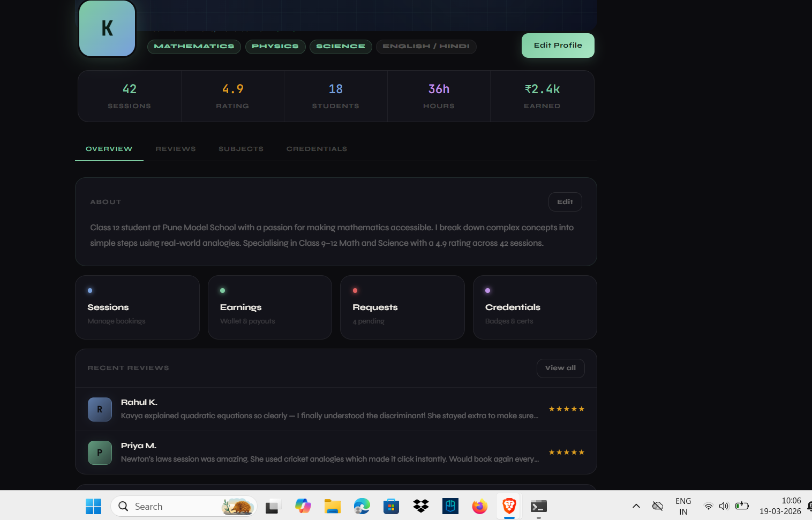Image resolution: width=812 pixels, height=520 pixels.
Task: Select the Physics subject tag
Action: [275, 47]
